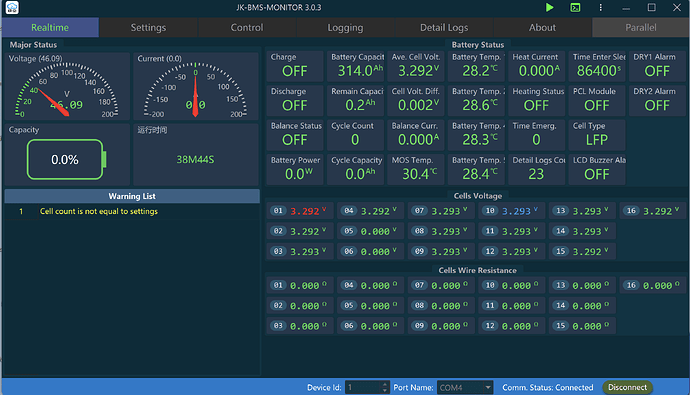The image size is (690, 395).
Task: Click the green play icon in title bar
Action: (549, 7)
